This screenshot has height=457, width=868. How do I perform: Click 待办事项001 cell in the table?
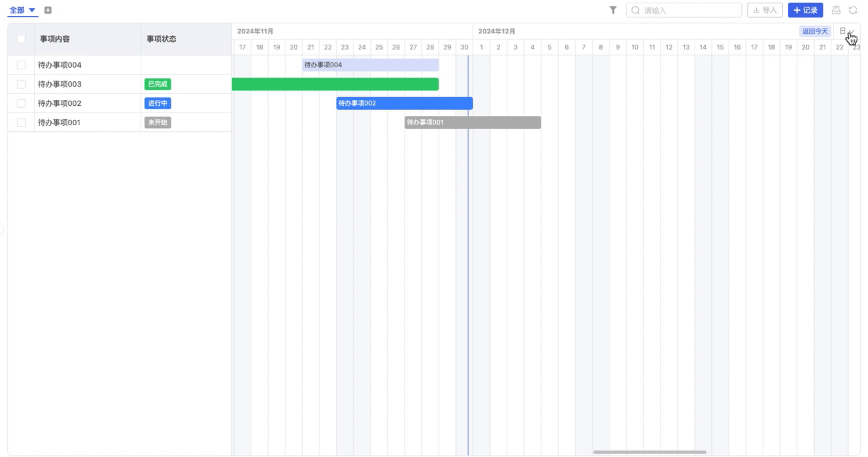click(x=87, y=123)
